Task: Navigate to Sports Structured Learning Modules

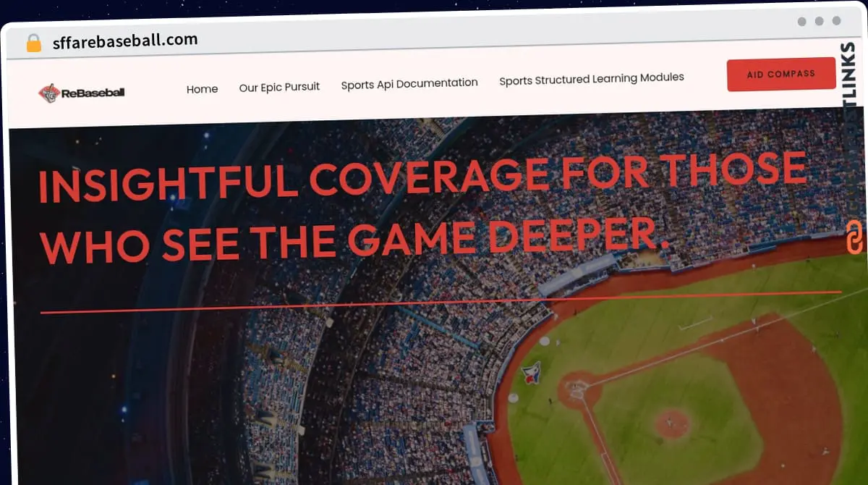Action: (x=591, y=79)
